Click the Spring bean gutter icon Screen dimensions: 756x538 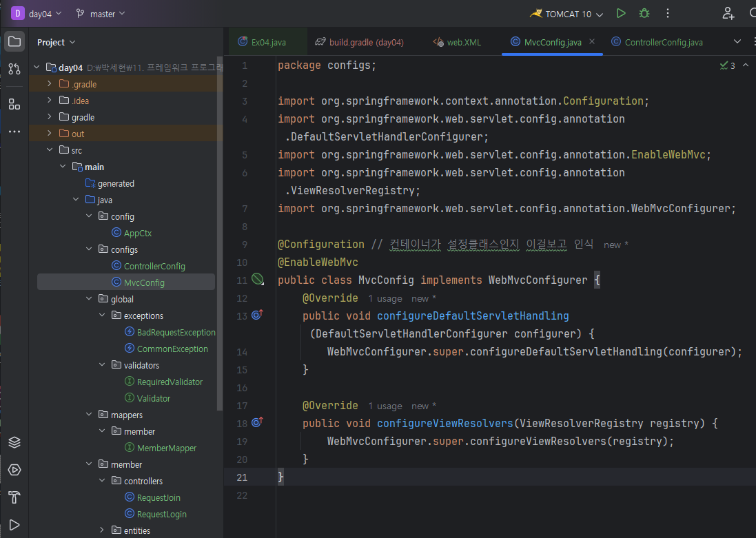pos(257,279)
